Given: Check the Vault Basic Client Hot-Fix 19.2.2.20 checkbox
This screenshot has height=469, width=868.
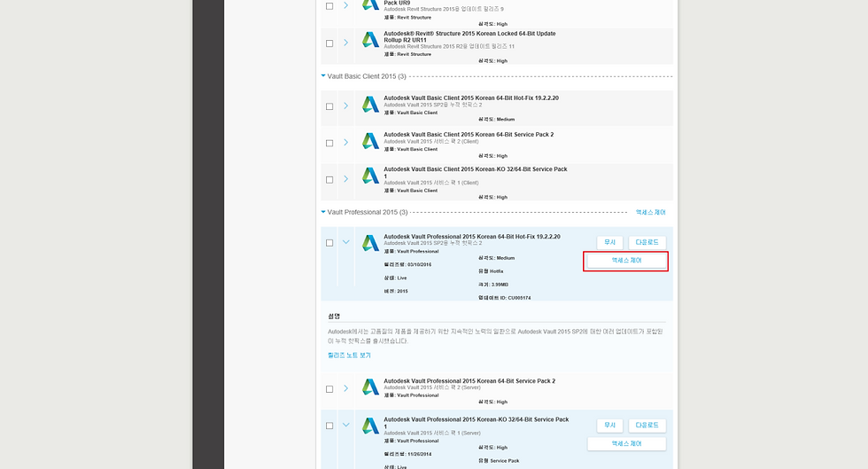Looking at the screenshot, I should [329, 106].
